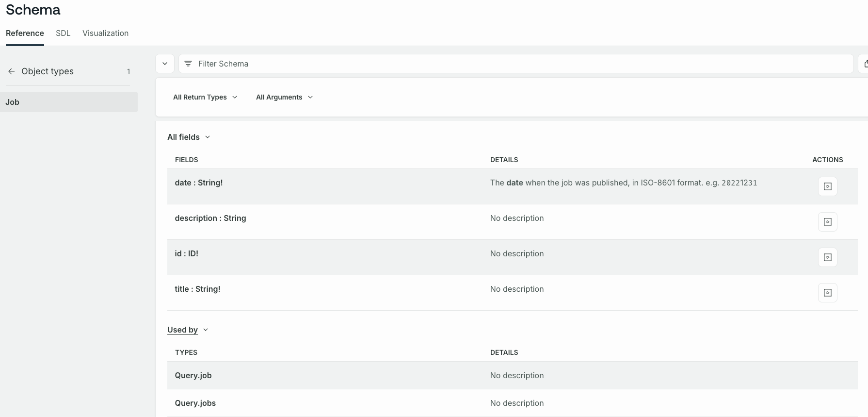
Task: Switch to the Visualization tab
Action: click(105, 33)
